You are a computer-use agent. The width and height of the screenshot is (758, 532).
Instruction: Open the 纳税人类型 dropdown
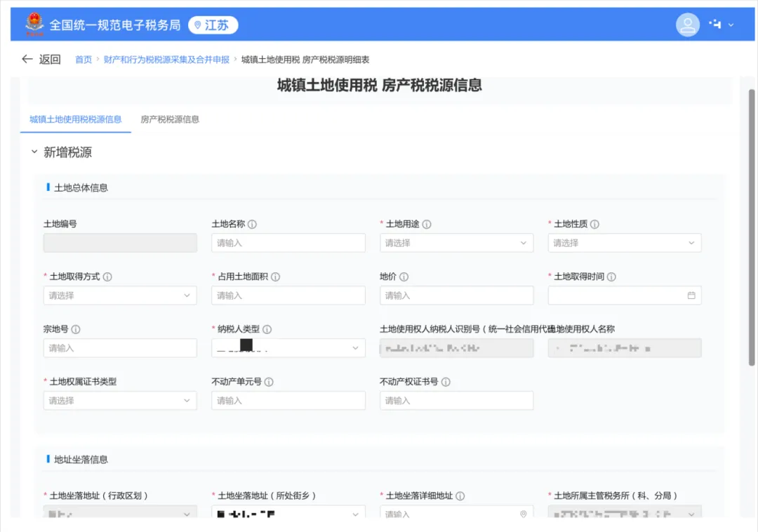pyautogui.click(x=288, y=347)
